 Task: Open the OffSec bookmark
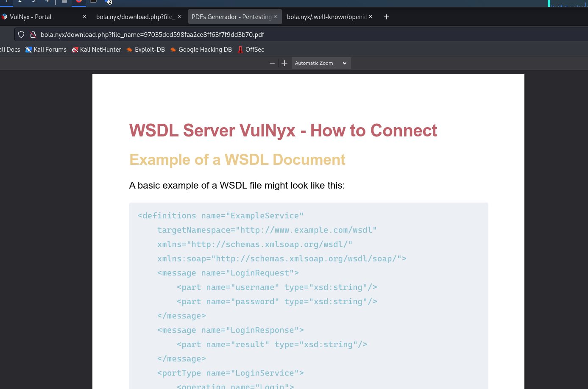tap(251, 50)
